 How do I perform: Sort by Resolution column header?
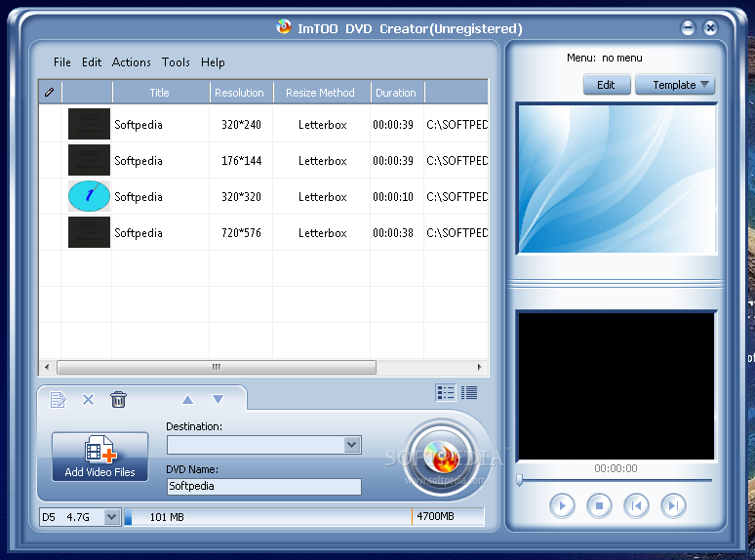(x=241, y=92)
